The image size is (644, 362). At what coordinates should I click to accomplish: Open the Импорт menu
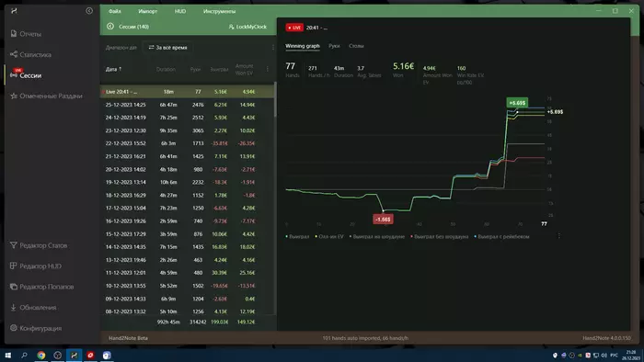coord(147,11)
